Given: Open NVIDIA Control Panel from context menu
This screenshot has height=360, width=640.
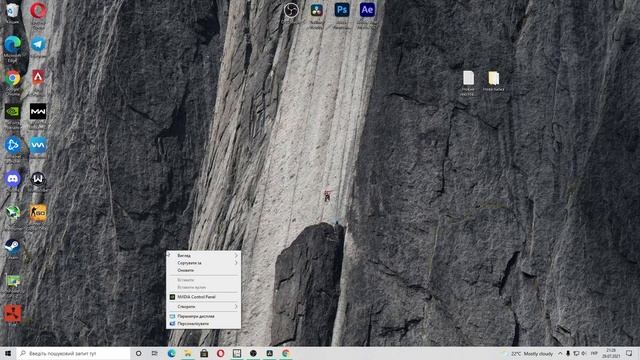Looking at the screenshot, I should 203,297.
